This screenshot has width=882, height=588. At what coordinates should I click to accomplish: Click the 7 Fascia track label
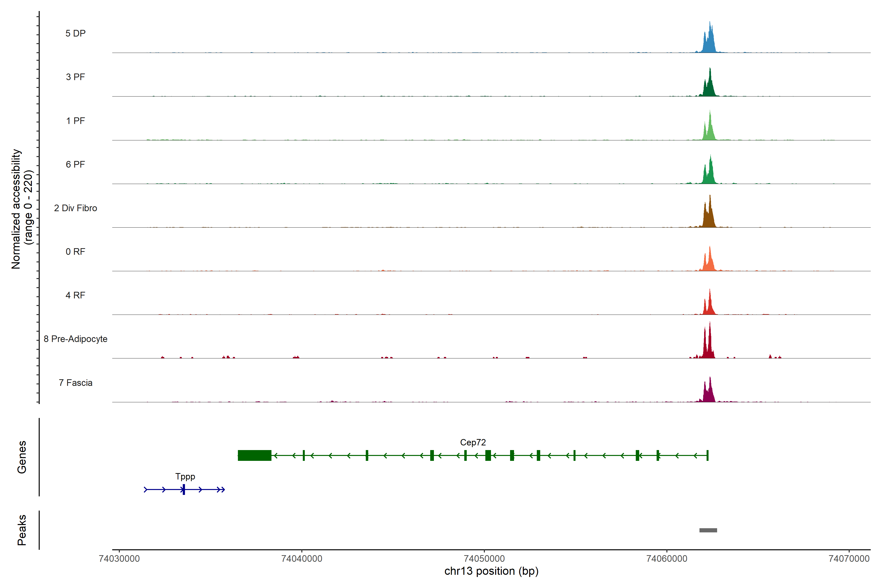75,383
